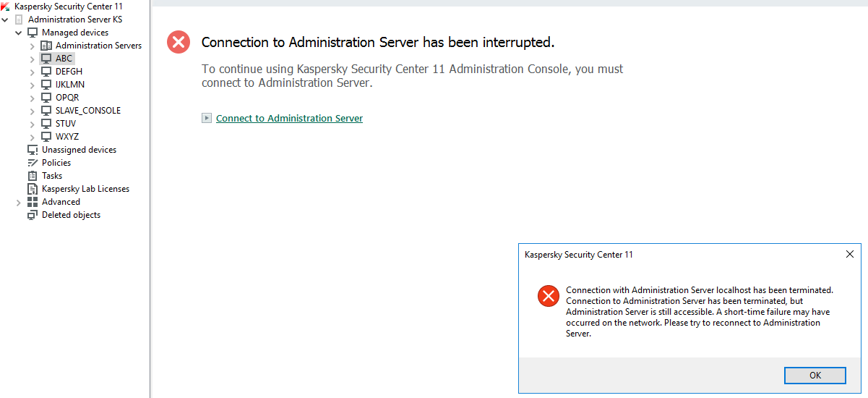Screen dimensions: 868x398
Task: Click the SLAVE_CONSOLE monitor icon
Action: pos(46,111)
